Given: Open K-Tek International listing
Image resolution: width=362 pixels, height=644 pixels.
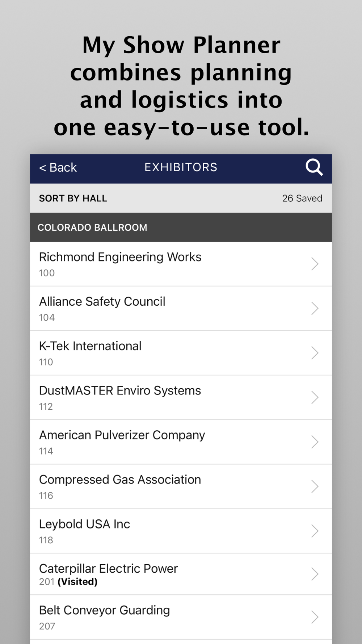Looking at the screenshot, I should 90,347.
